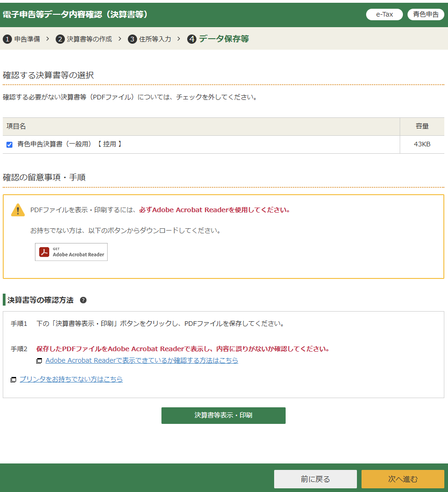Click the yellow warning triangle icon

[x=18, y=210]
